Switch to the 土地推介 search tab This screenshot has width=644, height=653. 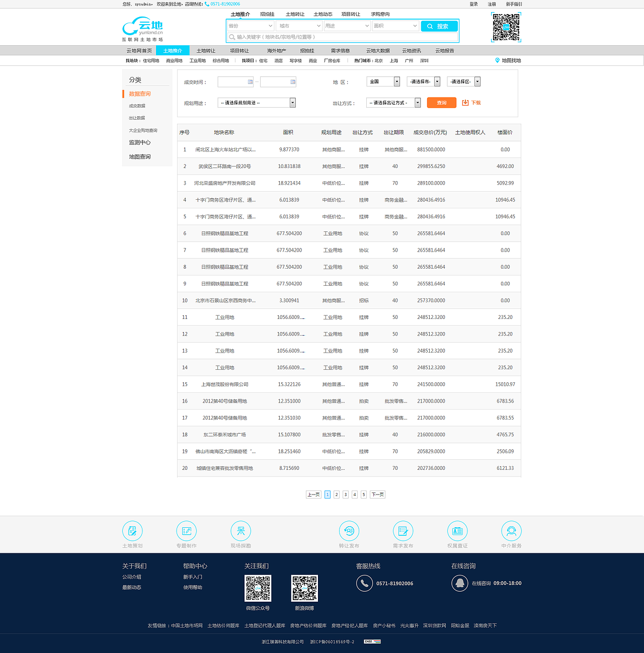click(240, 14)
